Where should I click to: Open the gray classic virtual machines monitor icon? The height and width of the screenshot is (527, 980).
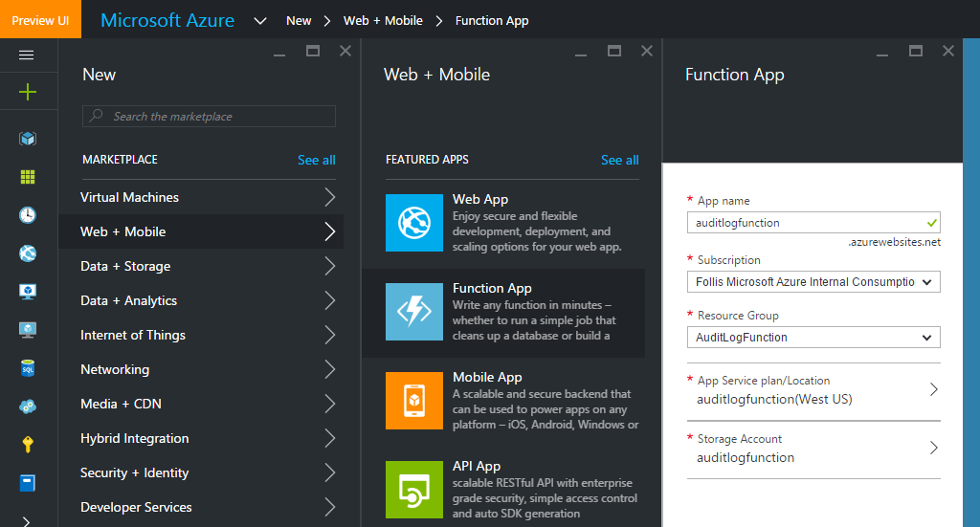(x=28, y=330)
